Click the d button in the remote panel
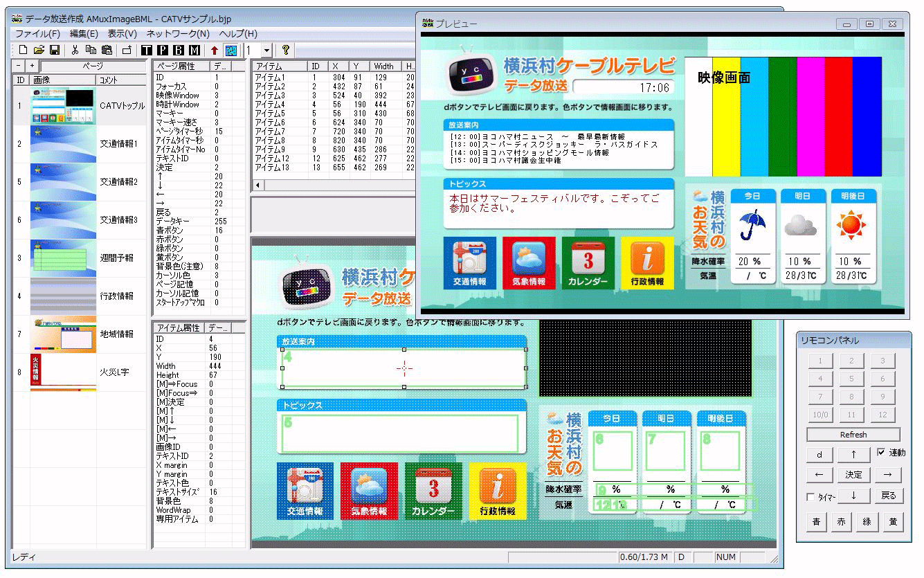The width and height of the screenshot is (924, 578). 820,455
